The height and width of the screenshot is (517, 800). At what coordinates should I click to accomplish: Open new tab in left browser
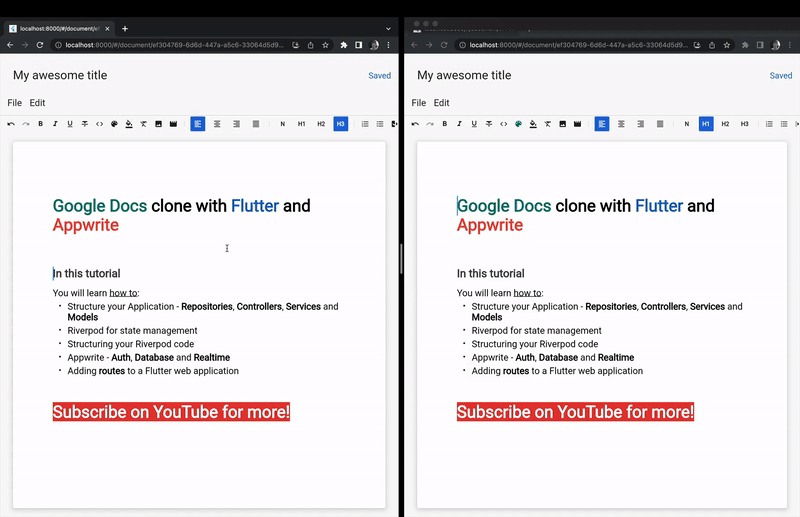[x=125, y=29]
